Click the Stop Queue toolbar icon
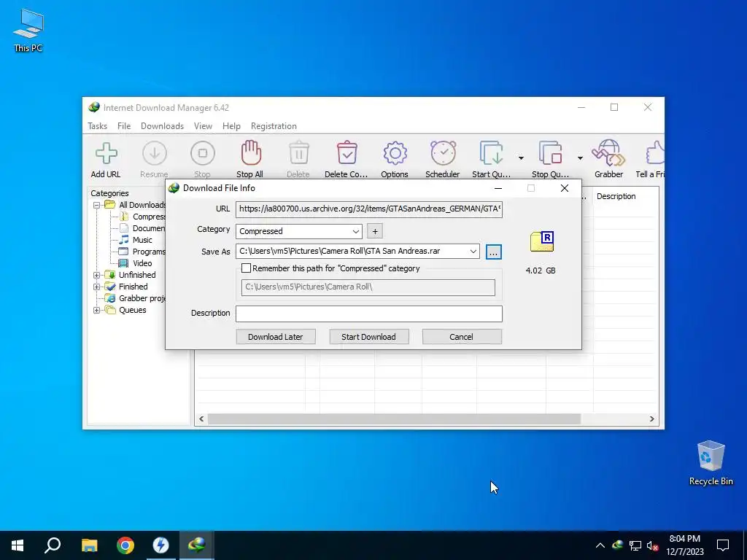Image resolution: width=747 pixels, height=560 pixels. coord(550,153)
